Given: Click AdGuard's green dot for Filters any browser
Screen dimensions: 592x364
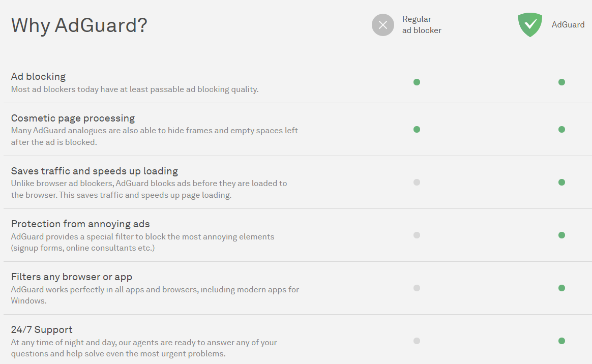Looking at the screenshot, I should tap(562, 288).
